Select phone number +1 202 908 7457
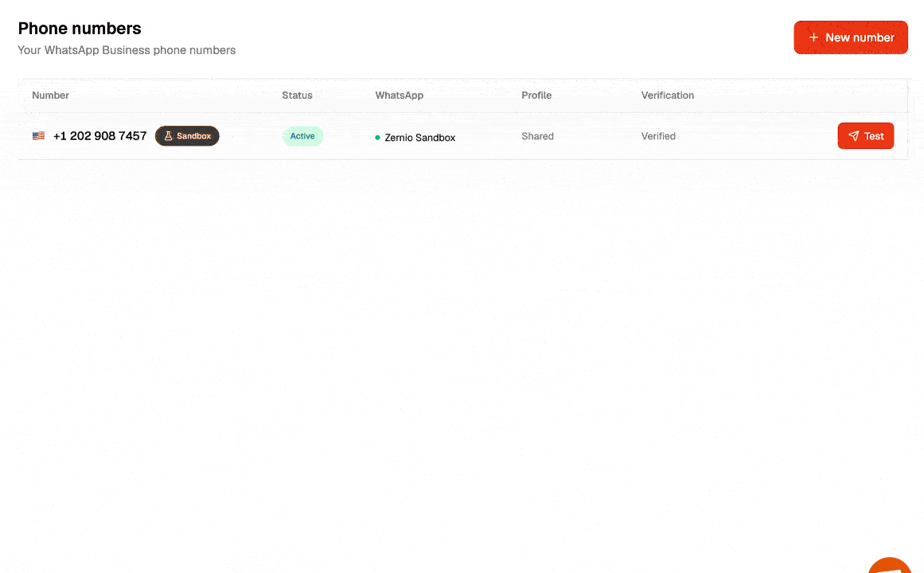Screen dimensions: 924x573 99,135
